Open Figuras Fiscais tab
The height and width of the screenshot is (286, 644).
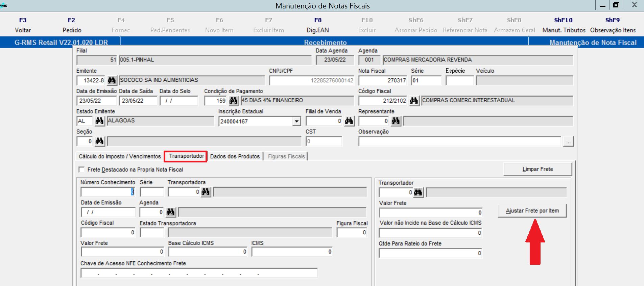point(286,156)
